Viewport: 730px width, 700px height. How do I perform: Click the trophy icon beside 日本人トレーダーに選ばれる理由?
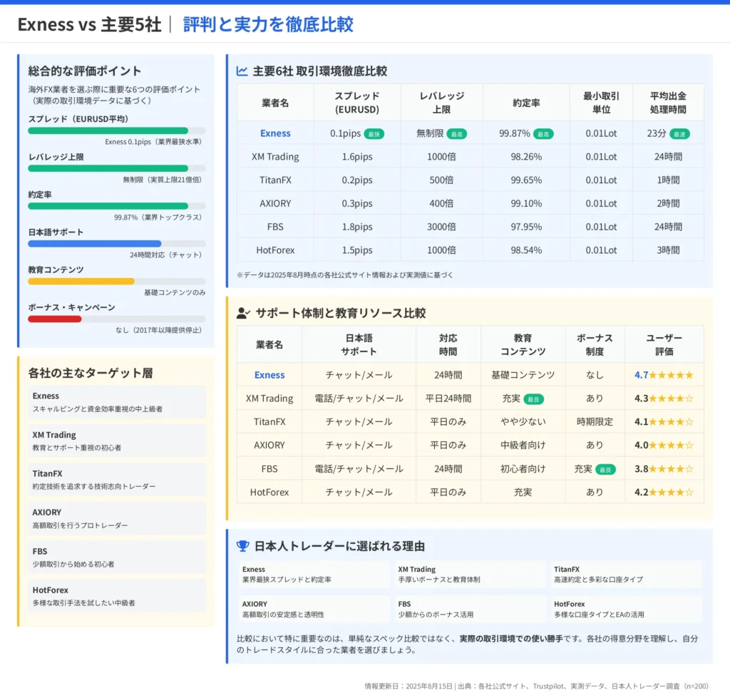pyautogui.click(x=242, y=546)
